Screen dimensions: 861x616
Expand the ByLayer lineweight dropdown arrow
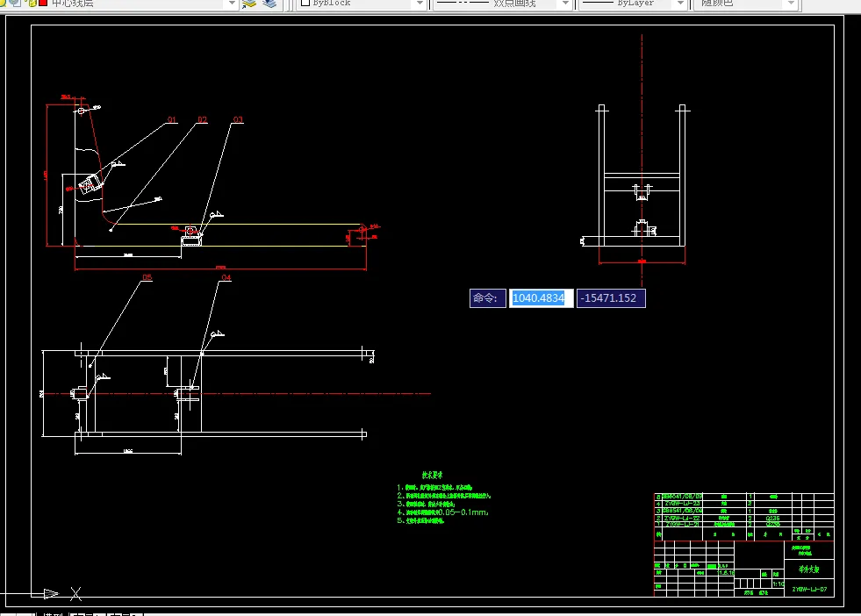point(681,4)
